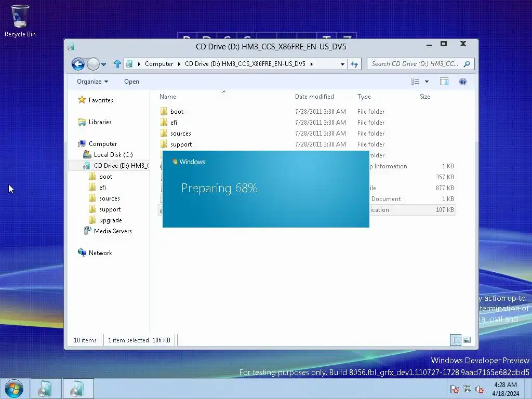
Task: Open network status tray icon
Action: pyautogui.click(x=467, y=389)
